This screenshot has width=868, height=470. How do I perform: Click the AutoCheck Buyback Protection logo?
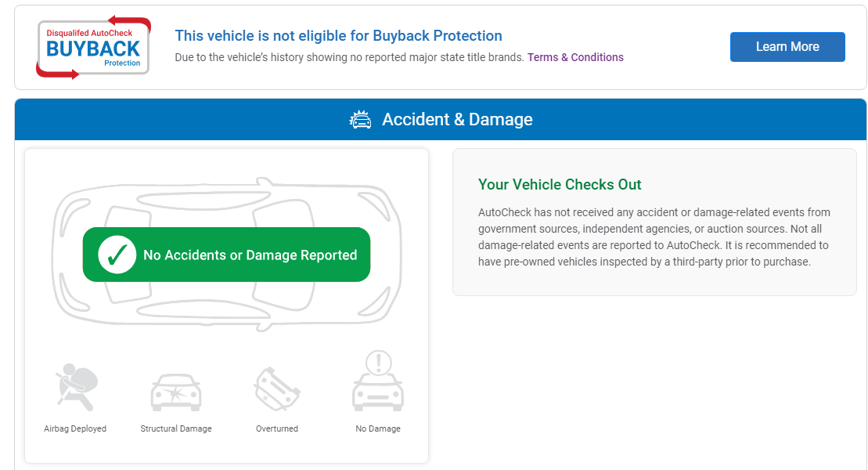(x=93, y=47)
